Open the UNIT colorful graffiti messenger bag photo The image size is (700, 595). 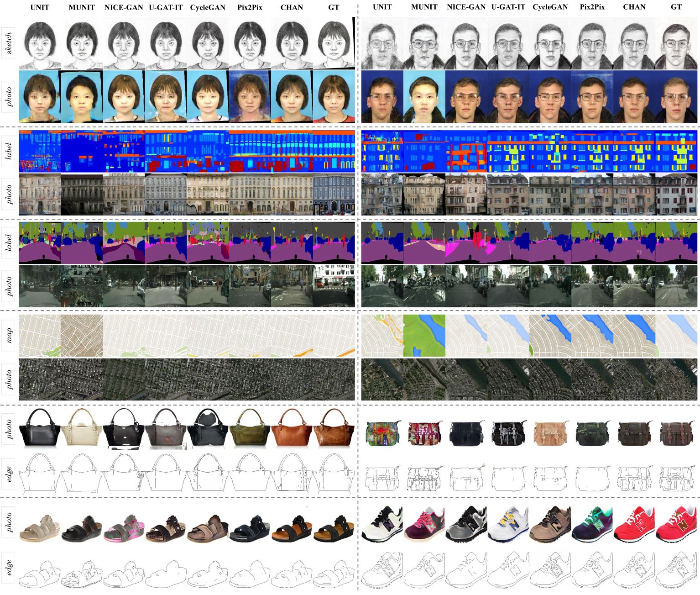pos(382,433)
